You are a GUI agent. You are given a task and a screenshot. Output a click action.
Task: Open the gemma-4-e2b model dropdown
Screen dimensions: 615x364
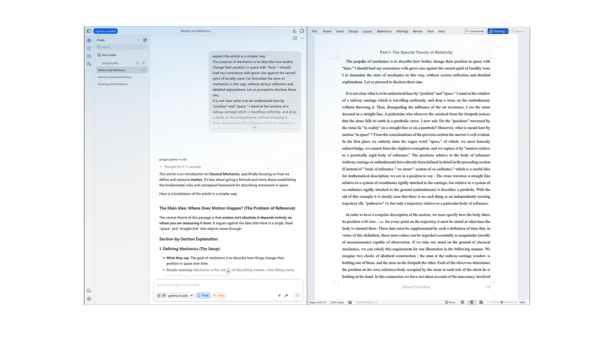(180, 296)
